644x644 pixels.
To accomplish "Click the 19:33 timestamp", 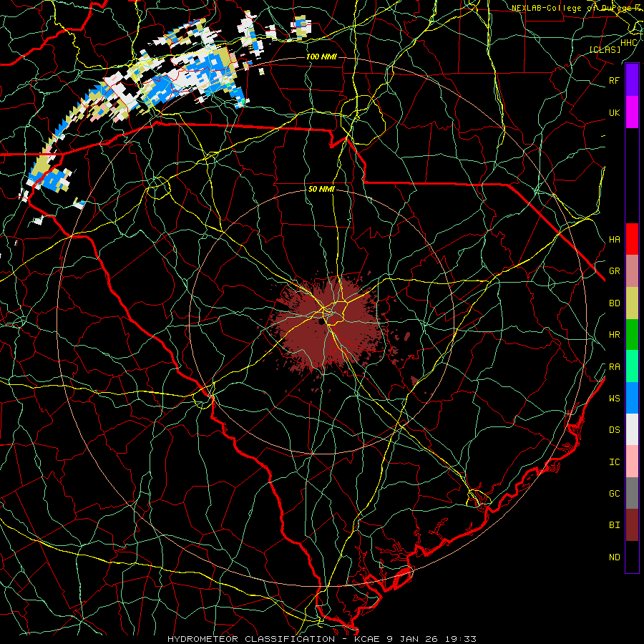I will click(x=462, y=639).
